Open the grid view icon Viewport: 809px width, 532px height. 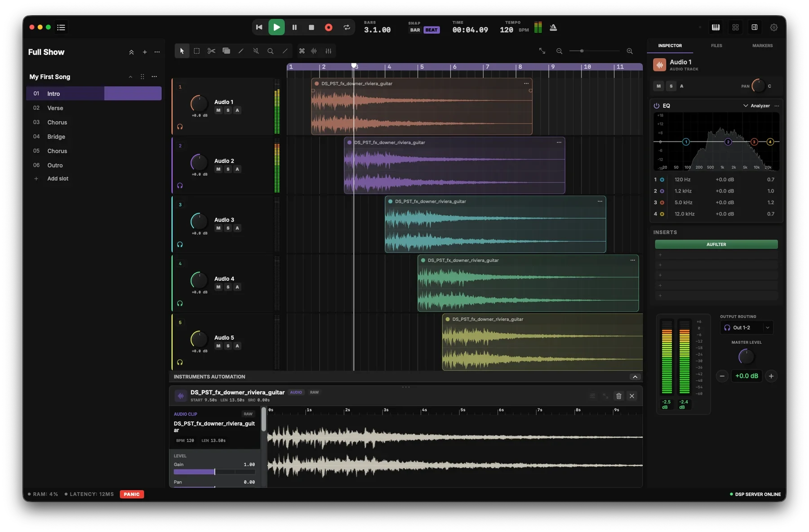pos(735,27)
